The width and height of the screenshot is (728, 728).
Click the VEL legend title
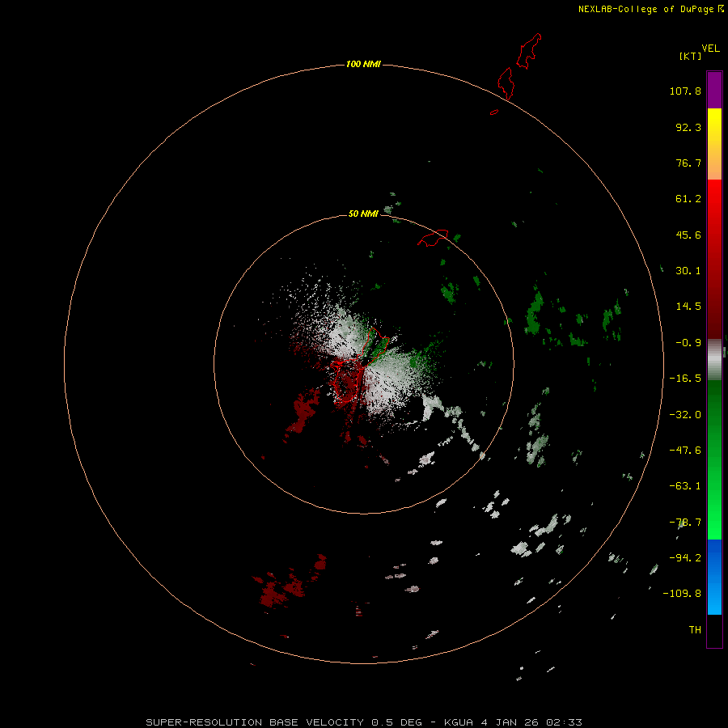pos(710,48)
